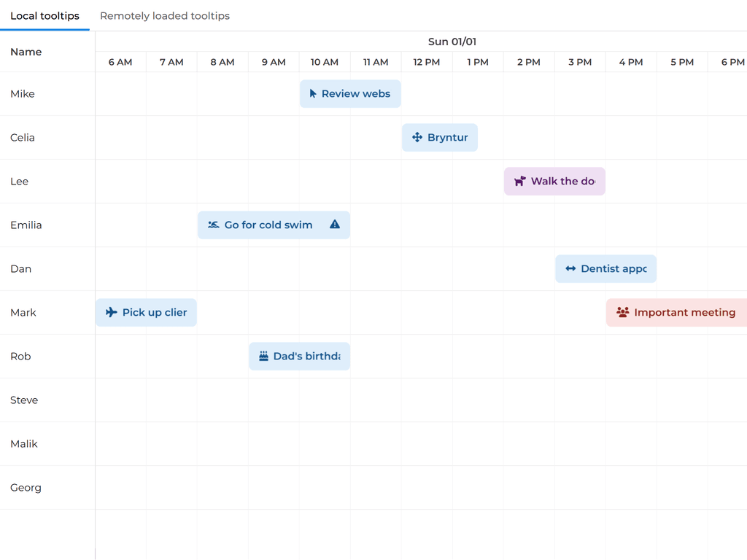The image size is (747, 560).
Task: Select the 10 AM time column header
Action: click(325, 62)
